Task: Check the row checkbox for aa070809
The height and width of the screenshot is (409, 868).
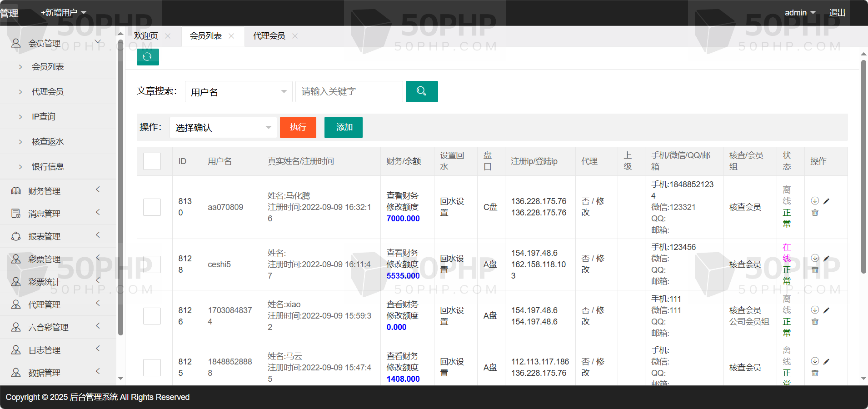Action: pyautogui.click(x=152, y=207)
